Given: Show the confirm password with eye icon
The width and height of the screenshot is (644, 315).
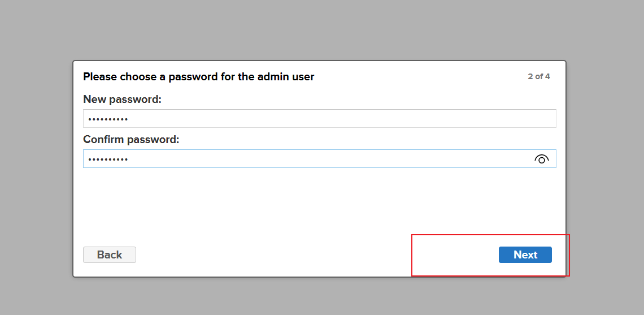Looking at the screenshot, I should 541,159.
